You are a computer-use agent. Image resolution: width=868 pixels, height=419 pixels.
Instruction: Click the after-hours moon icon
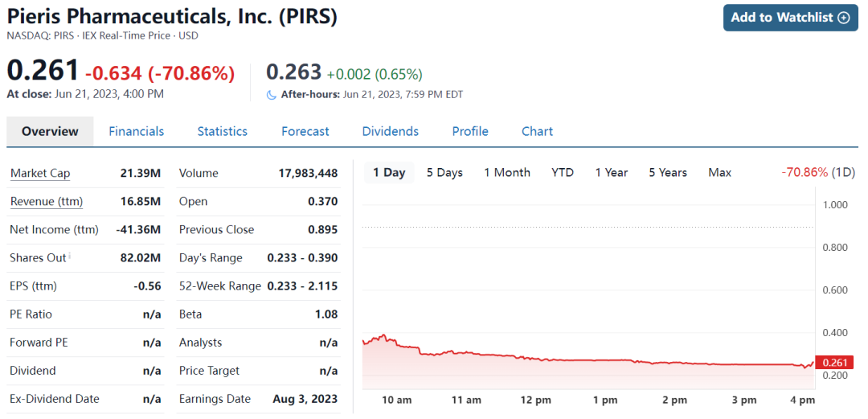pos(272,95)
